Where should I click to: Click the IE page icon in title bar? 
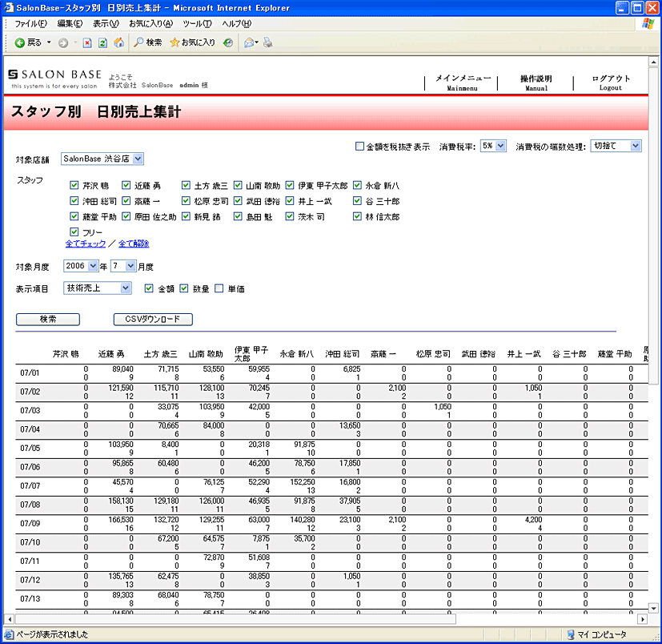click(9, 7)
